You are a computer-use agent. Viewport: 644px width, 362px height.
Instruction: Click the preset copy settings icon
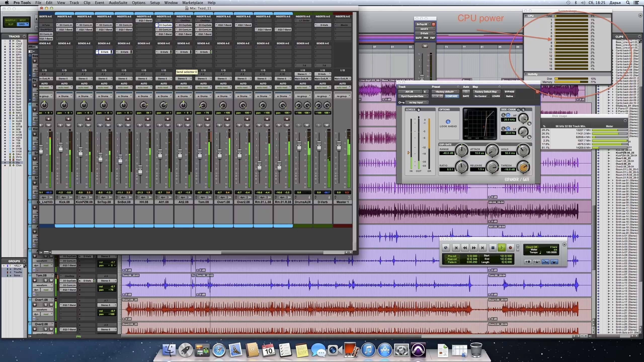coord(441,96)
